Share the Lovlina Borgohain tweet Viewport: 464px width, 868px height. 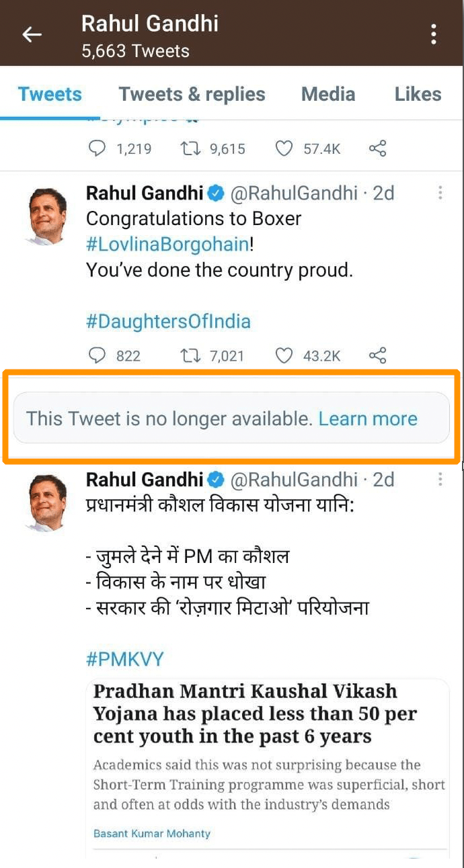[378, 355]
